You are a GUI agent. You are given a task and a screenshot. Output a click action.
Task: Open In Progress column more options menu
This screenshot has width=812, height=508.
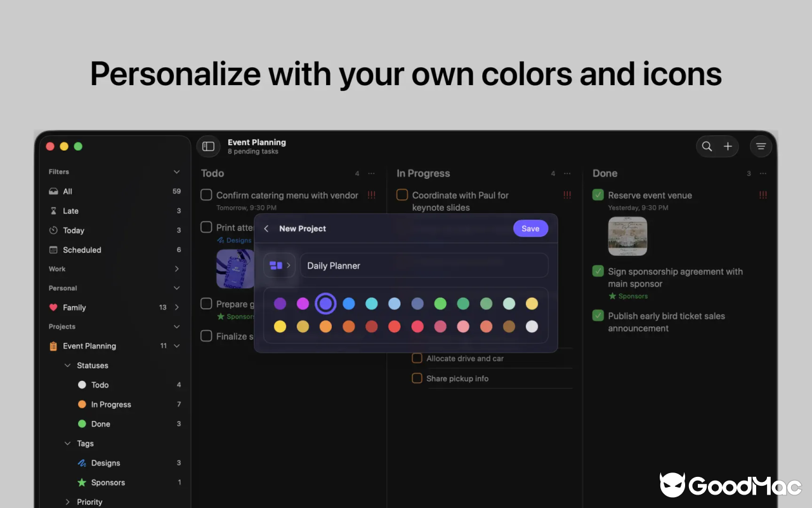coord(567,173)
